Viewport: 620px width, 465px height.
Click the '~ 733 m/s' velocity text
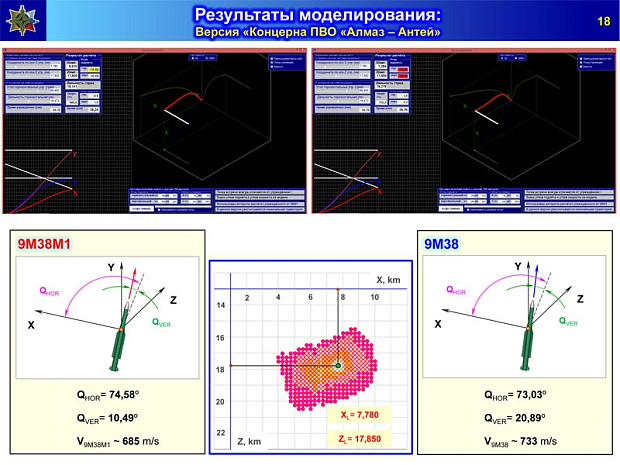coord(534,441)
